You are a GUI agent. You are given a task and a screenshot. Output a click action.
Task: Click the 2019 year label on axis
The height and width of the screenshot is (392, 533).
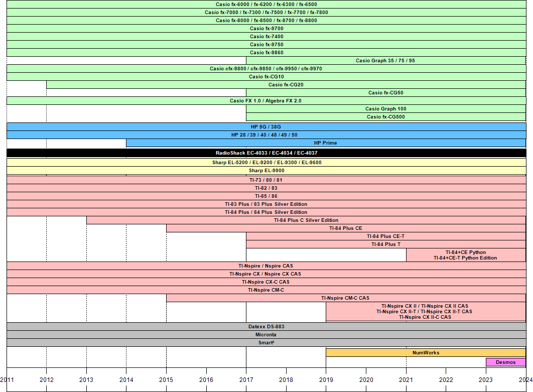[x=326, y=380]
